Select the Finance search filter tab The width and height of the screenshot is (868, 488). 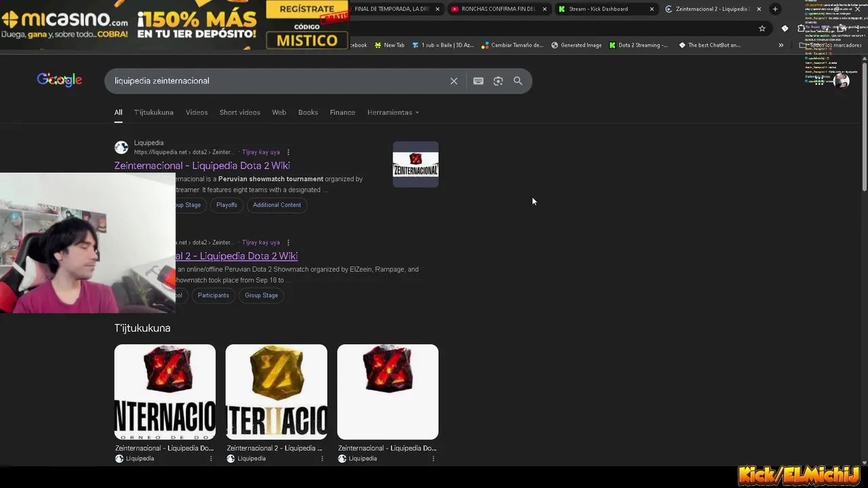point(342,113)
